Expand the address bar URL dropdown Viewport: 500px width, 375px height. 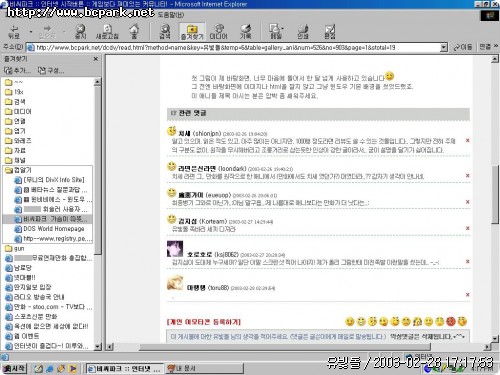(444, 47)
